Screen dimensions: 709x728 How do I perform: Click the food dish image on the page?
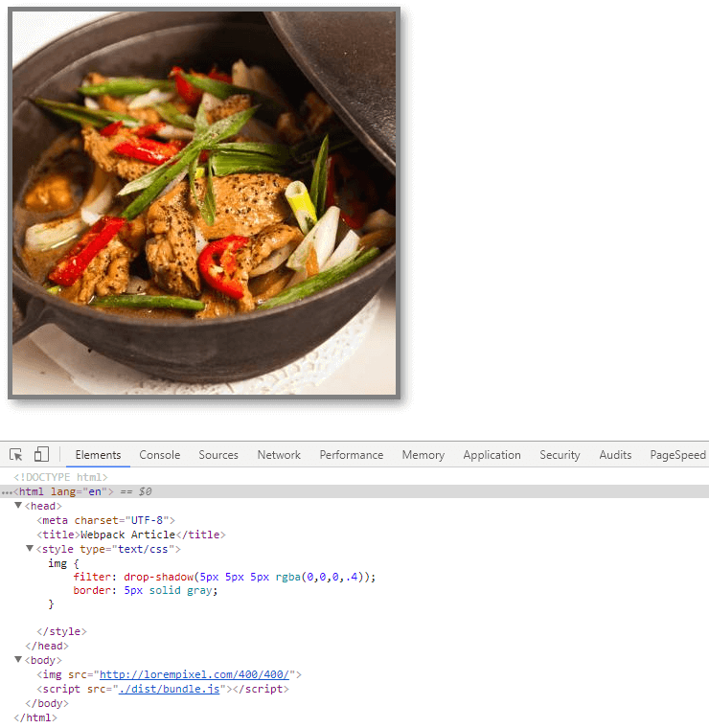[x=204, y=203]
